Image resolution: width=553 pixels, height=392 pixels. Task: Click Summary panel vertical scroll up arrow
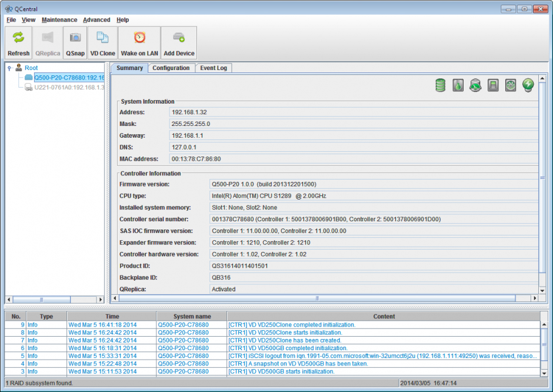(x=542, y=78)
